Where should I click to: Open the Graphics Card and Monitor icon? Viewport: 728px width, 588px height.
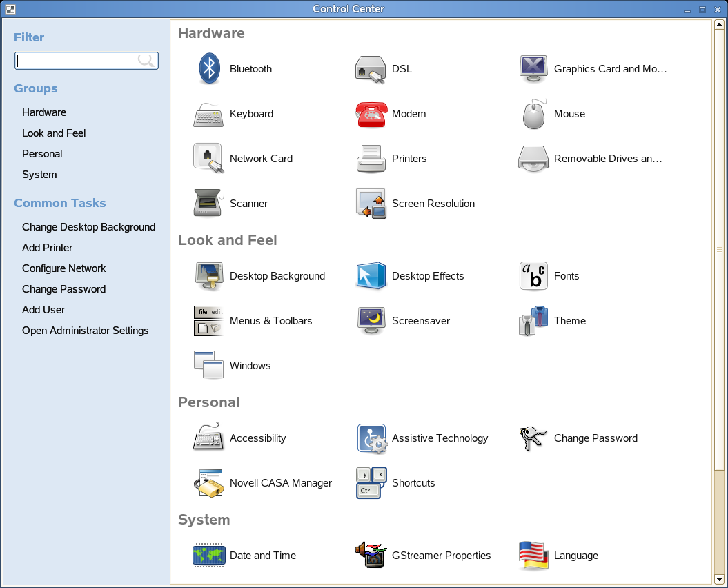tap(533, 69)
